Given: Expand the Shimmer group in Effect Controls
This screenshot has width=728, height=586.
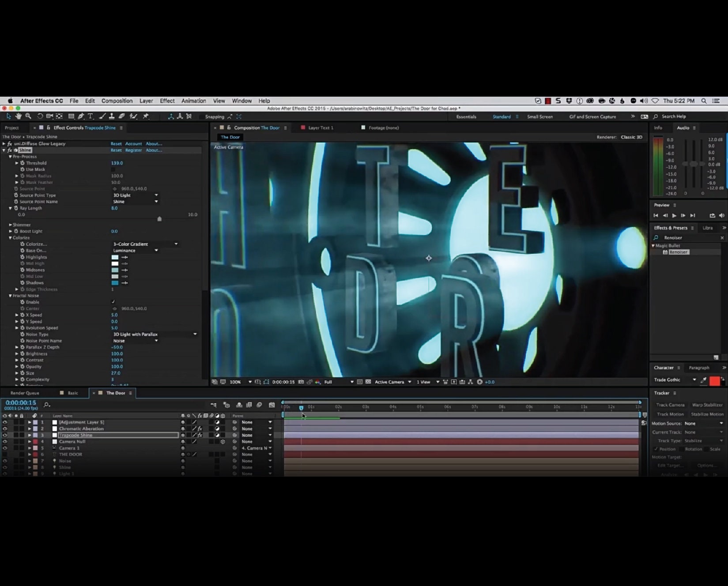Looking at the screenshot, I should pos(11,225).
